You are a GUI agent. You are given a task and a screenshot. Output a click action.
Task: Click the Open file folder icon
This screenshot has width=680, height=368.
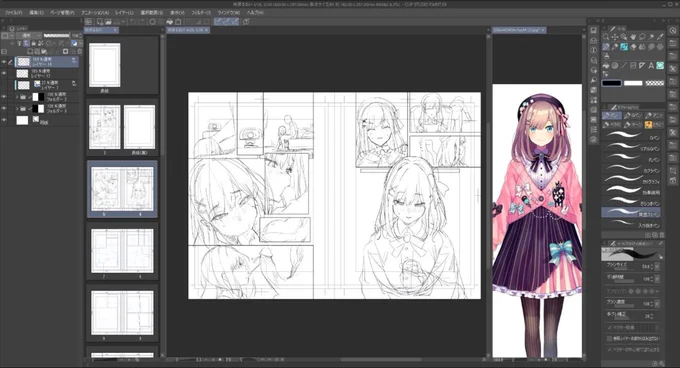click(108, 21)
